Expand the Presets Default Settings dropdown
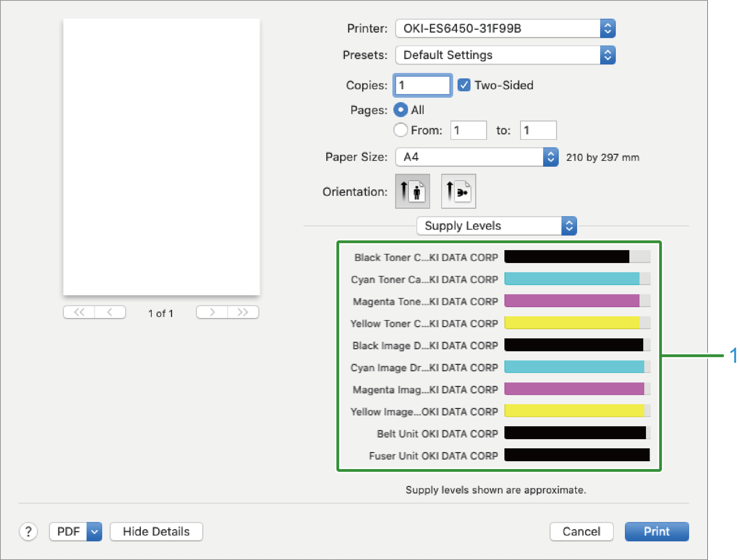740x560 pixels. coord(505,55)
